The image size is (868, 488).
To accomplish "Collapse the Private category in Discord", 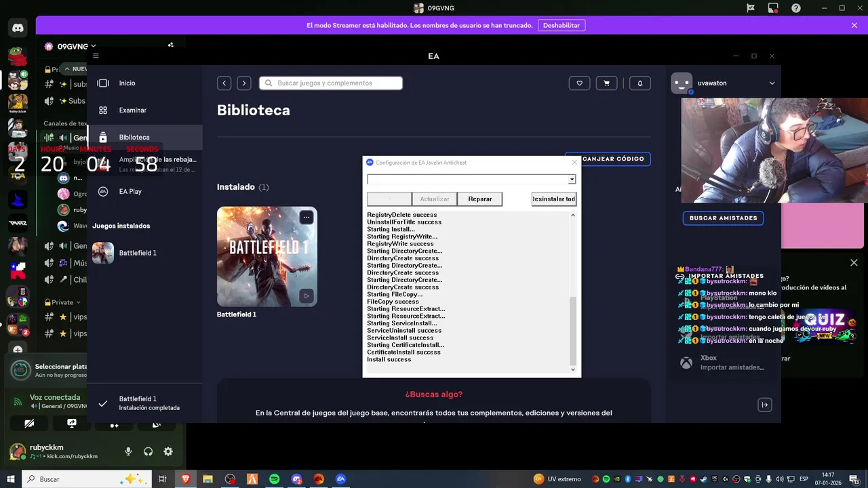I will tap(62, 302).
